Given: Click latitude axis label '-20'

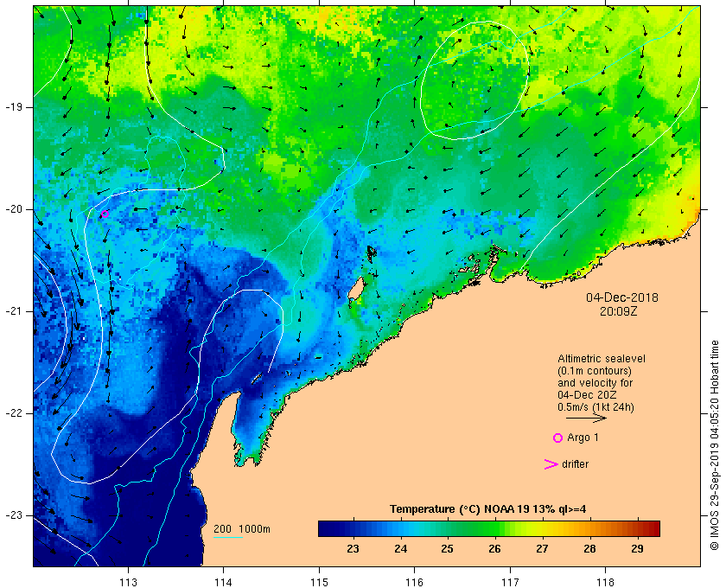Looking at the screenshot, I should (14, 209).
